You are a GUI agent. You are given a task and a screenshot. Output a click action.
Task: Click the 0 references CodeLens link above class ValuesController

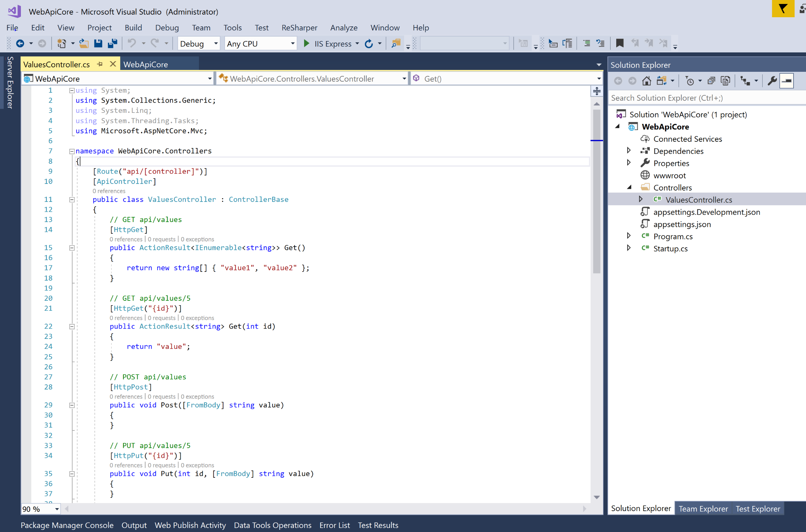pyautogui.click(x=109, y=191)
